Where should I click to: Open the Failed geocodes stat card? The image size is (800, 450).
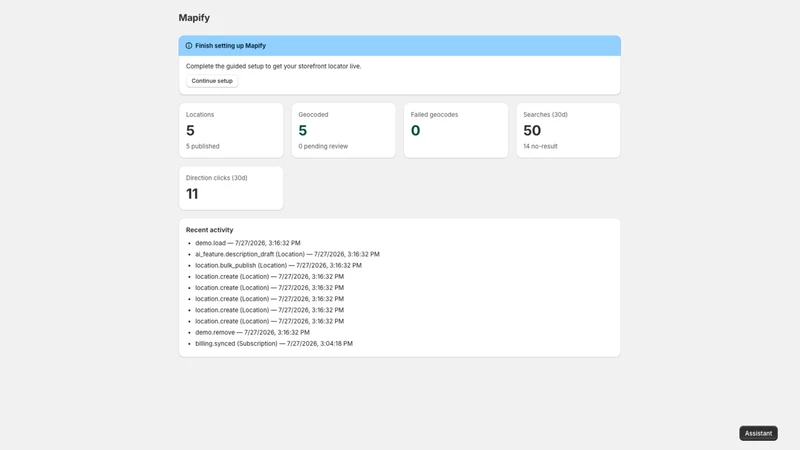[456, 131]
